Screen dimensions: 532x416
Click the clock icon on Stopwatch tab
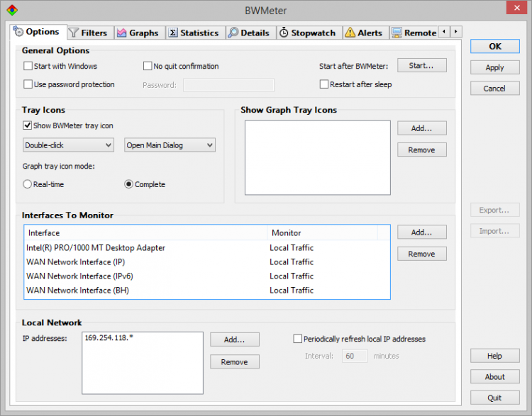point(284,33)
